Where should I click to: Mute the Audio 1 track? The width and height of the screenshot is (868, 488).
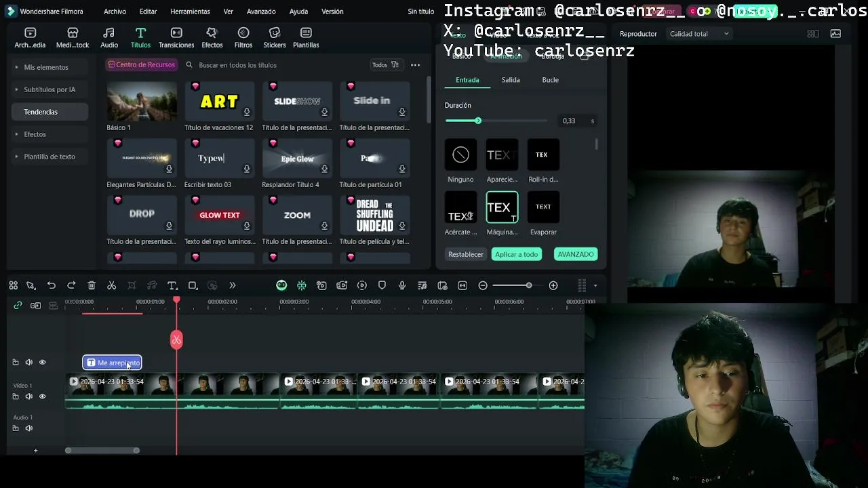[28, 428]
